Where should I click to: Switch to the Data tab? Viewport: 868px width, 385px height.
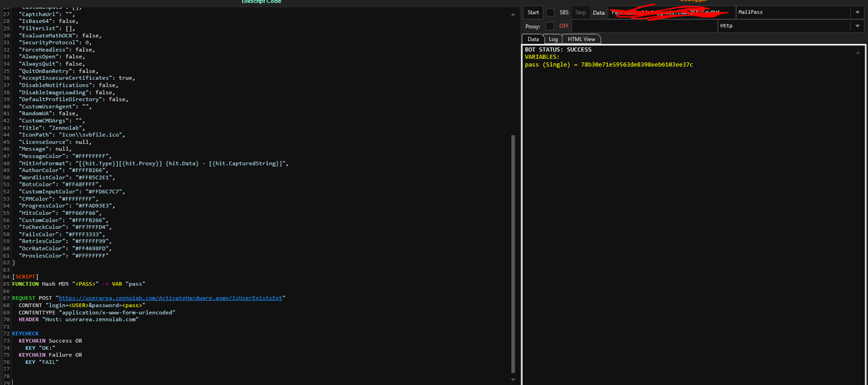(x=533, y=39)
